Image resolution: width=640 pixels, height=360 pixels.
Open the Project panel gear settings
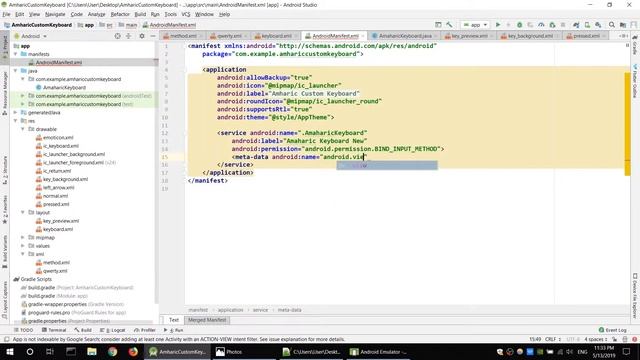click(x=142, y=36)
